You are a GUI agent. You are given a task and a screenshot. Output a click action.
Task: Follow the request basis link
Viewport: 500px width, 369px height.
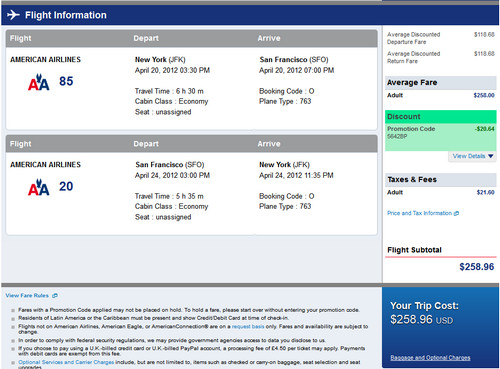[x=248, y=327]
